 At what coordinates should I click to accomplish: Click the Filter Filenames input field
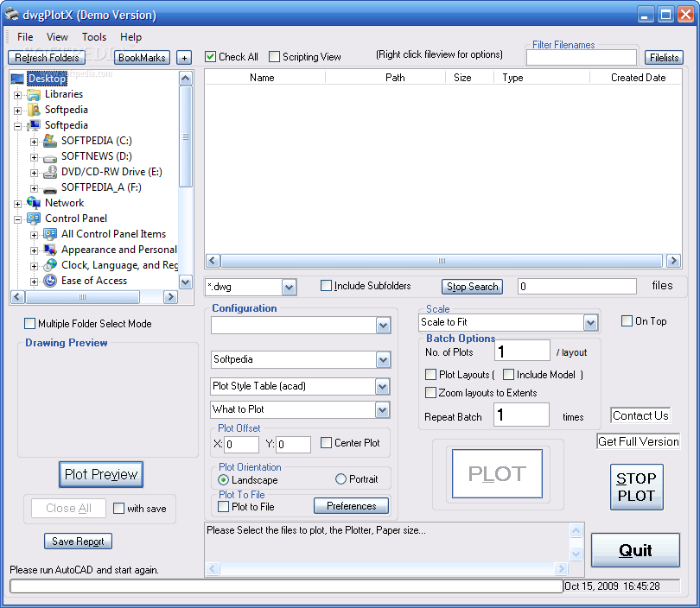point(582,58)
